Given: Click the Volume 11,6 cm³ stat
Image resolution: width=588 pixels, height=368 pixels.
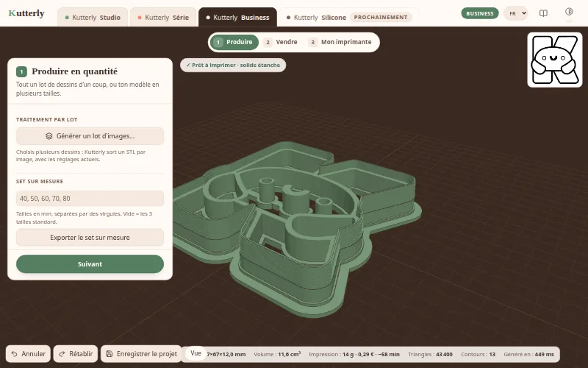Looking at the screenshot, I should coord(277,354).
